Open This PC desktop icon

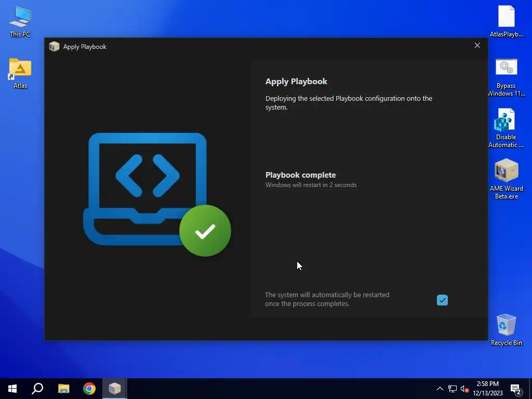click(x=20, y=21)
